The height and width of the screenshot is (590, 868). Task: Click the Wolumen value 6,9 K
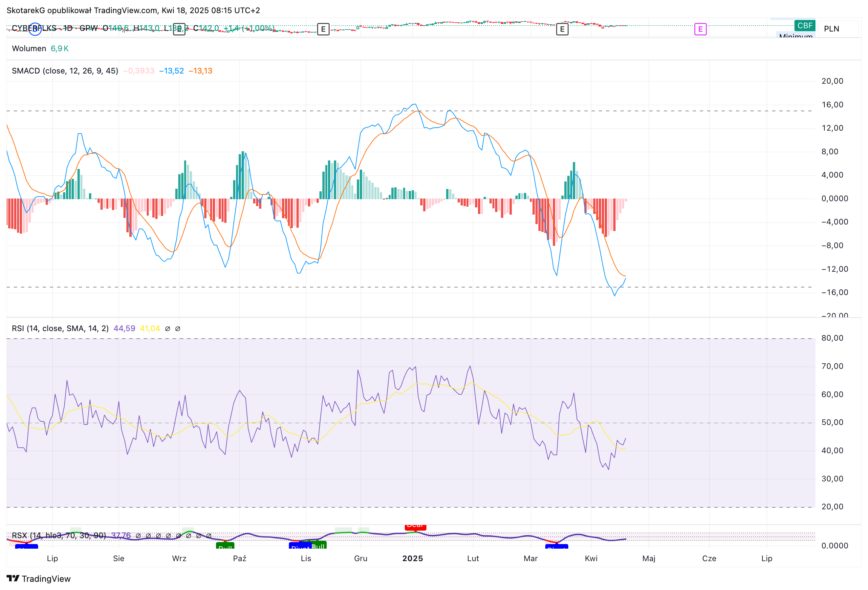tap(60, 49)
